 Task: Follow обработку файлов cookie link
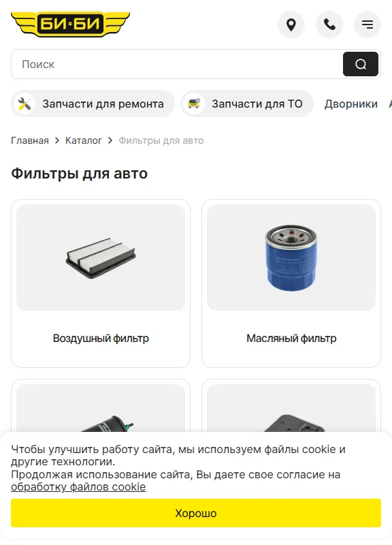78,487
